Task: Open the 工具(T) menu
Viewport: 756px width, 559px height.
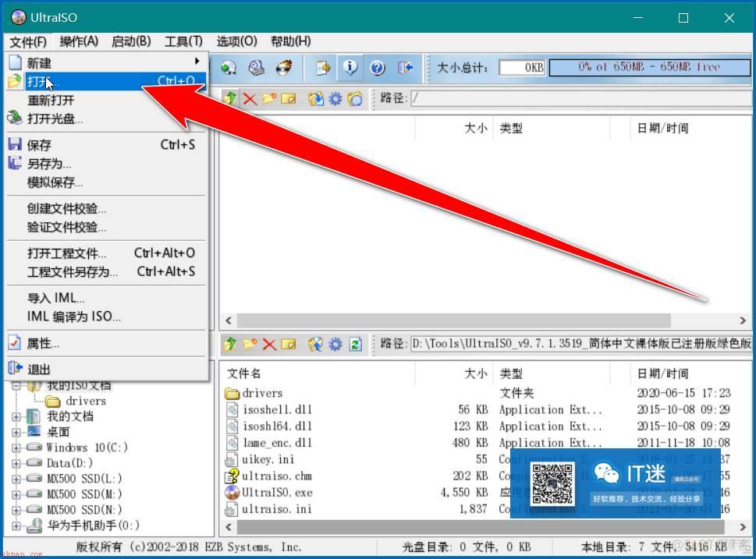Action: [x=183, y=41]
